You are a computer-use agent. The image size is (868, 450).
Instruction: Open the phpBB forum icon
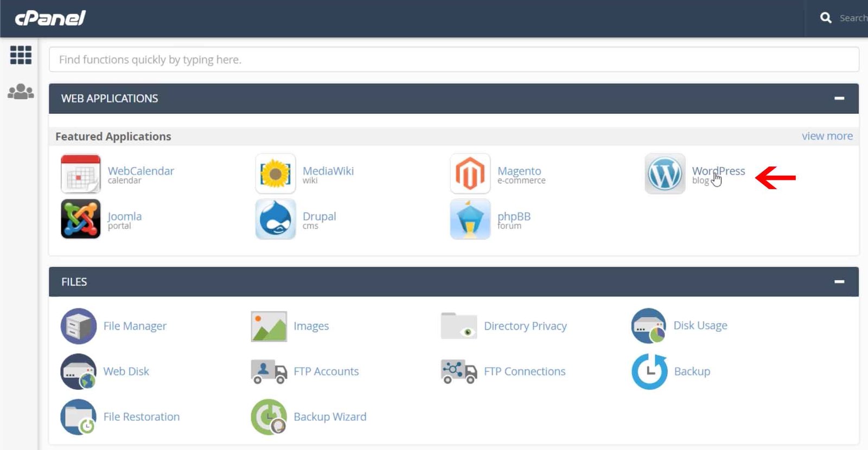point(470,219)
